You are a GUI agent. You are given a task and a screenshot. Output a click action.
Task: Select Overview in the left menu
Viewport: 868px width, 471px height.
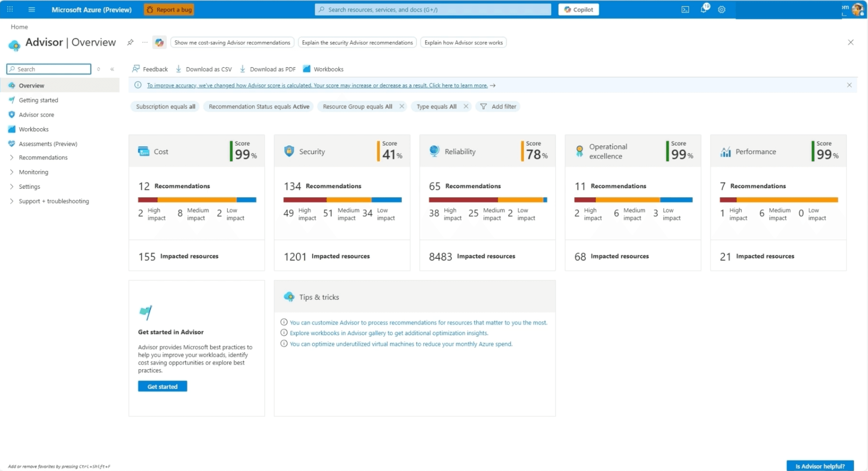[60, 85]
